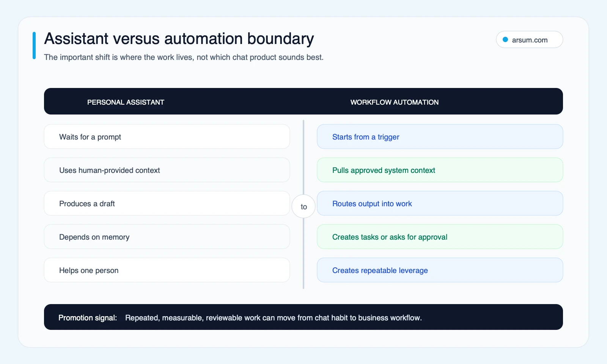
Task: Select the subtitle about where the work lives
Action: coord(184,57)
